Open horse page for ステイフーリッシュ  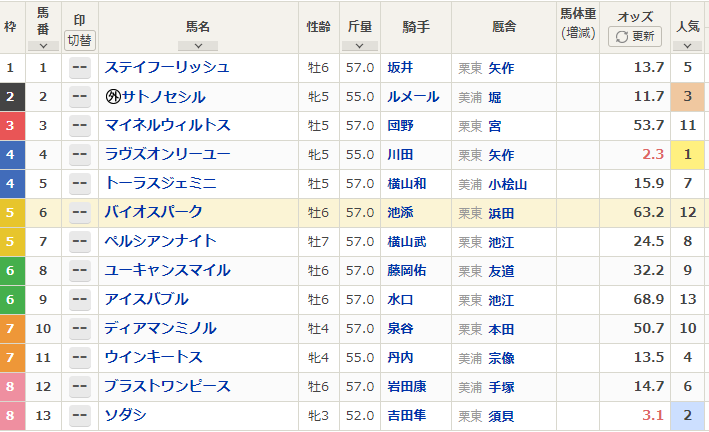(167, 67)
